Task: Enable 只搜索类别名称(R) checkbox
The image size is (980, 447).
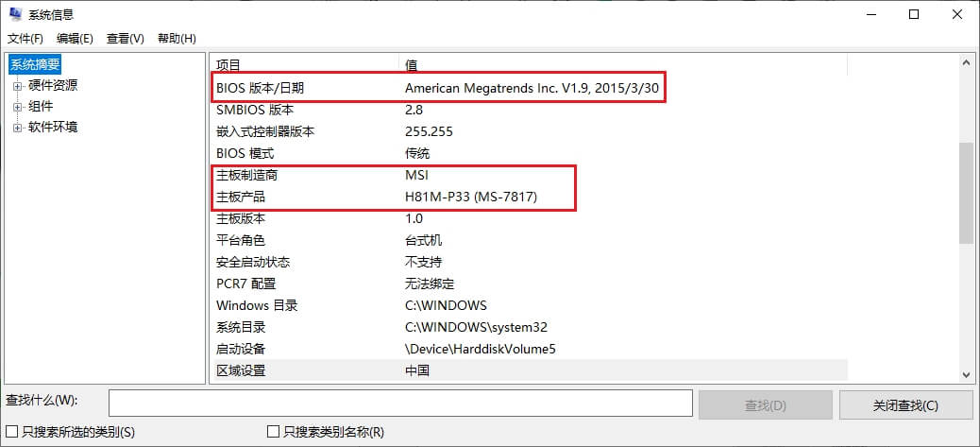Action: point(273,431)
